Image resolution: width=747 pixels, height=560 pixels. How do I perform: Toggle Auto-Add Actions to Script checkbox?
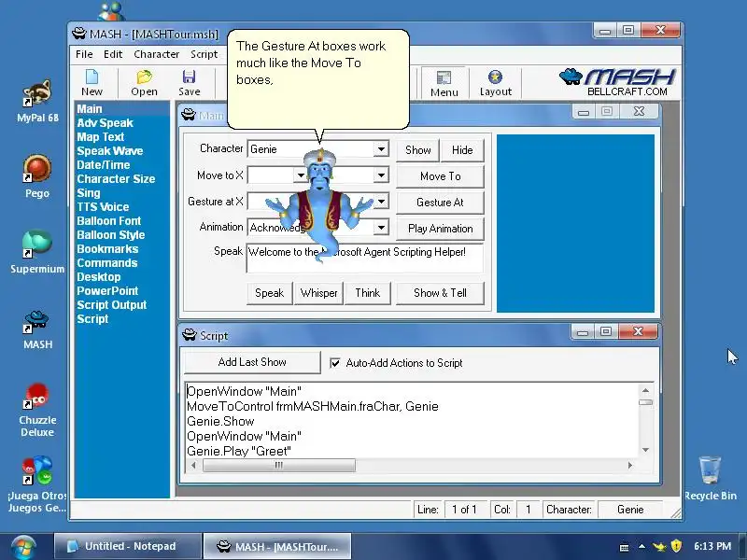[335, 363]
